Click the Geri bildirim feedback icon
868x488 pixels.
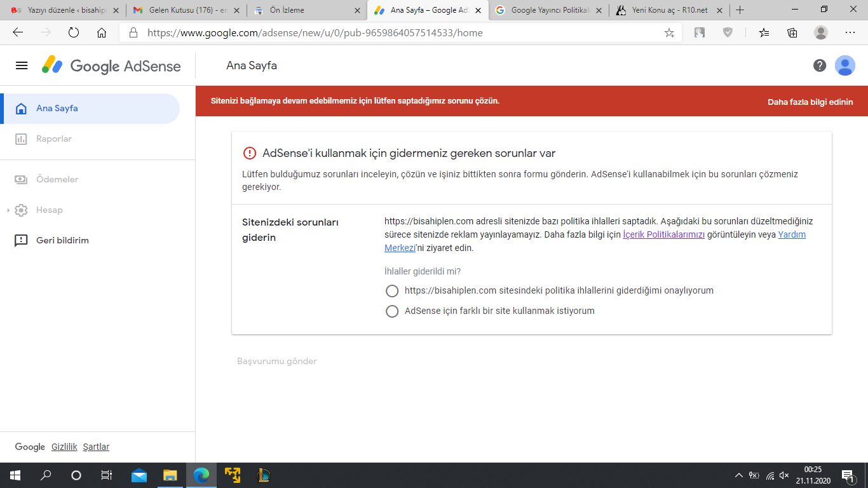(x=21, y=241)
